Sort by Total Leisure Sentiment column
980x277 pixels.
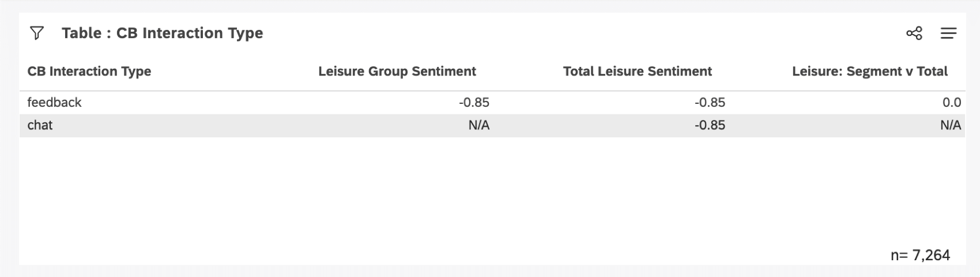click(x=637, y=72)
